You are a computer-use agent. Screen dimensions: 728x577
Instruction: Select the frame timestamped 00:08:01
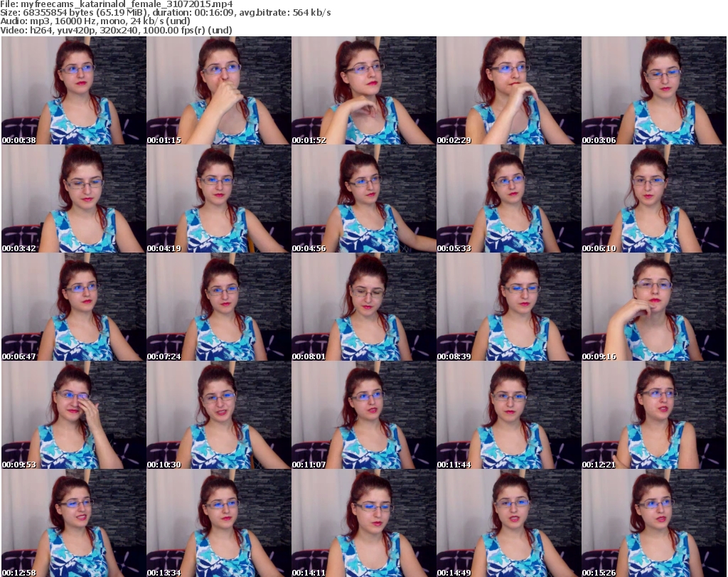(x=363, y=307)
